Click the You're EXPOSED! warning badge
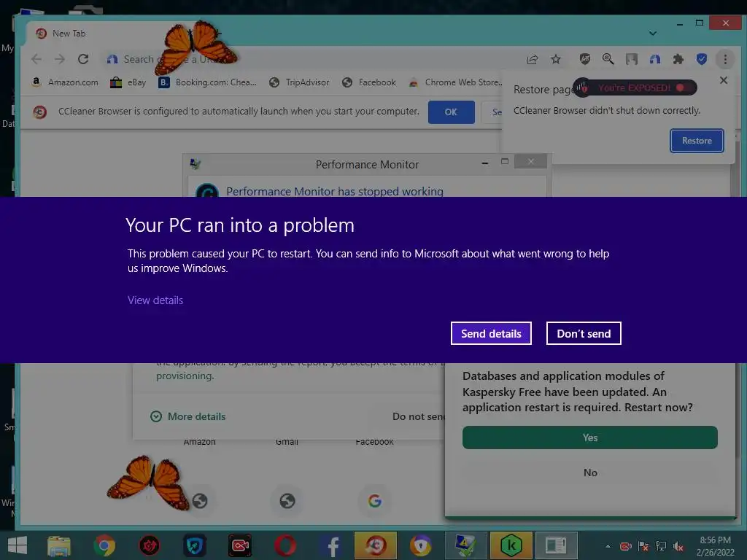 click(x=635, y=87)
